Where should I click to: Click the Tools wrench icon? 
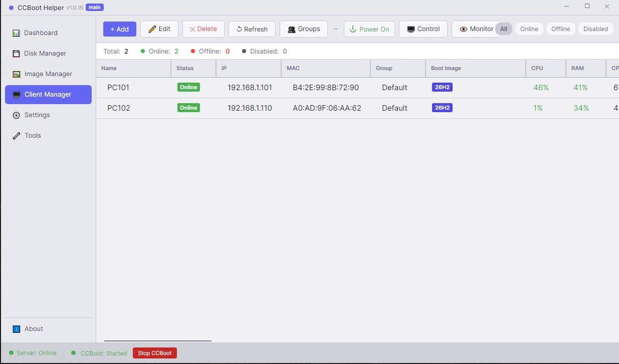coord(16,136)
